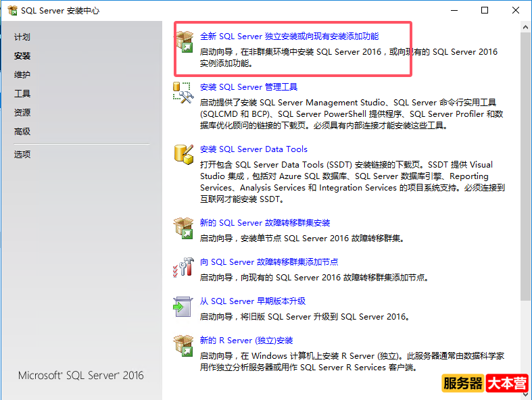Click the failover cluster installation box icon
This screenshot has width=532, height=400.
click(x=183, y=228)
